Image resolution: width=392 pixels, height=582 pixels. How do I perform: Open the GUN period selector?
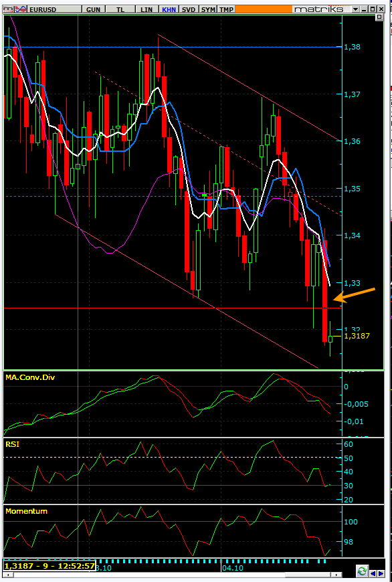93,9
